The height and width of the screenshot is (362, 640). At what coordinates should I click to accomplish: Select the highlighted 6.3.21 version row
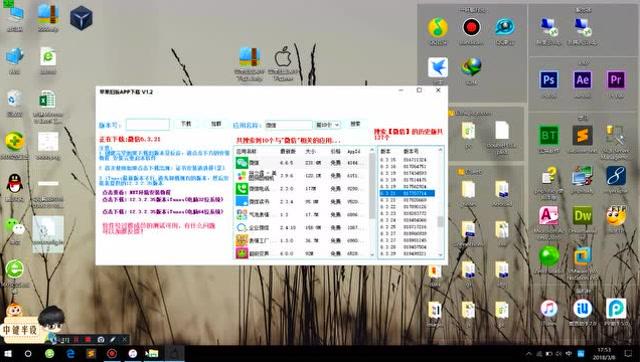coord(407,193)
